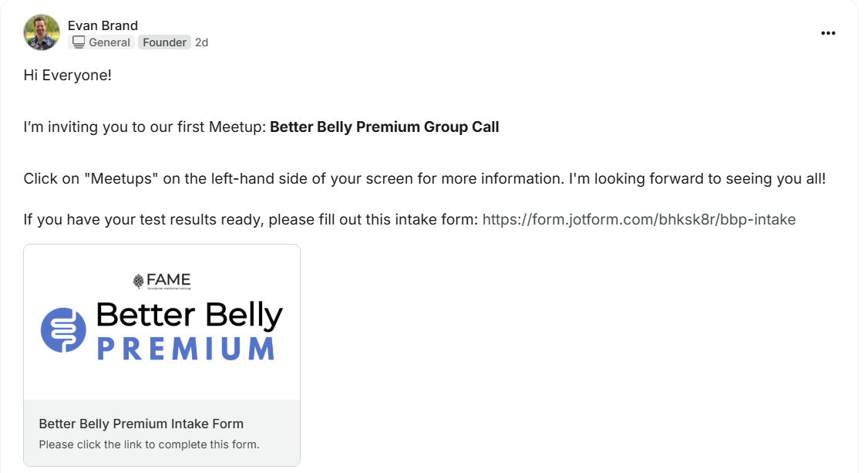Click the bold Better Belly Premium Group Call text
Screen dimensions: 868x473
[x=384, y=127]
